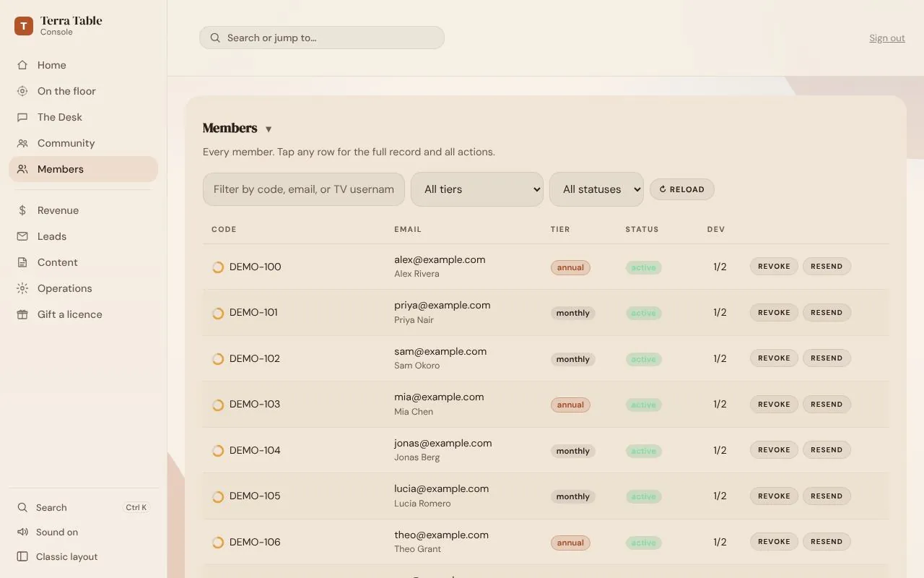Click the Classic layout panel icon
924x578 pixels.
click(23, 557)
